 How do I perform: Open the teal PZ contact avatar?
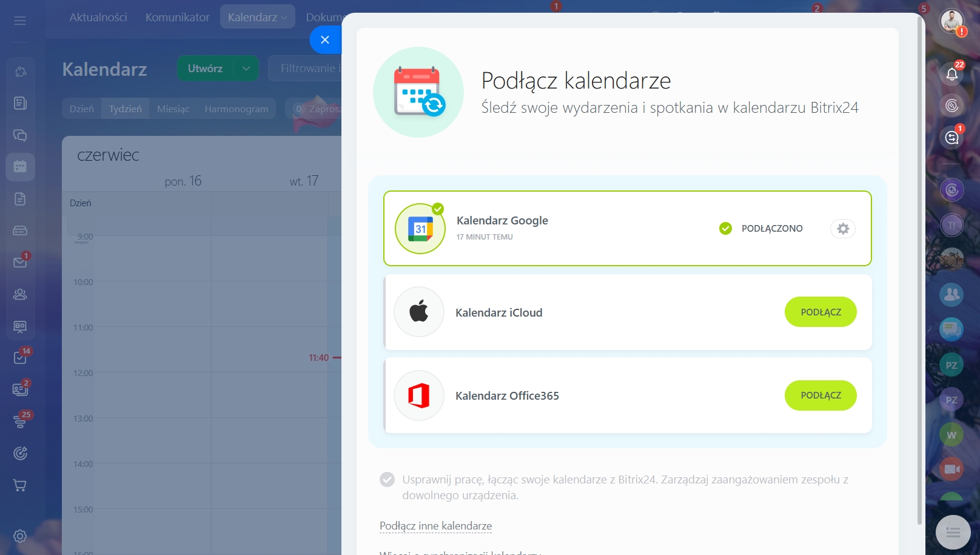pos(951,365)
